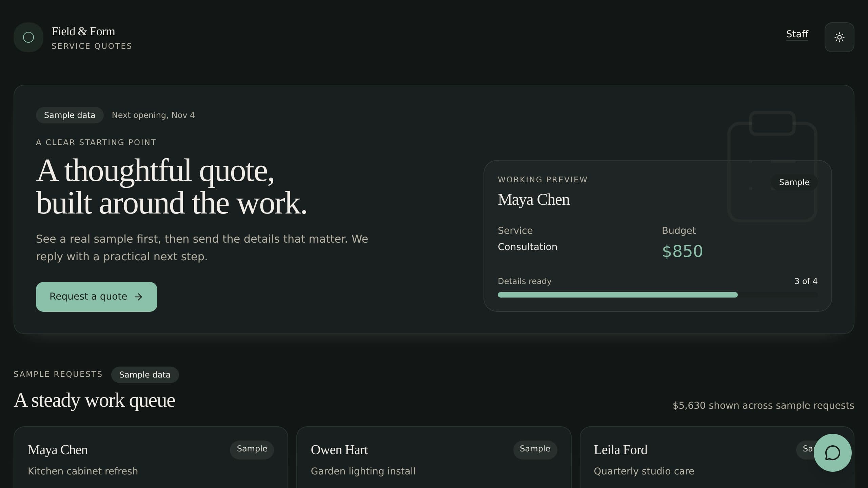Click the 3 of 4 progress count
Image resolution: width=868 pixels, height=488 pixels.
(x=806, y=281)
